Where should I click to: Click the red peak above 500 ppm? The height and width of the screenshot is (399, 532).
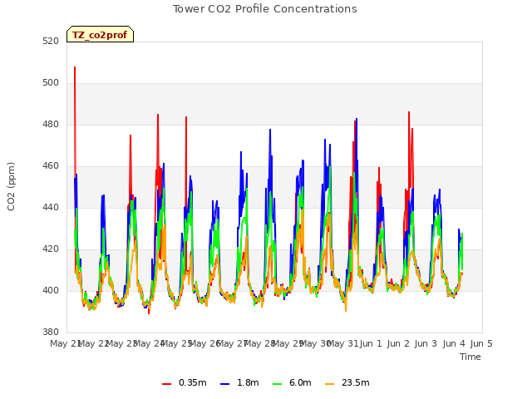[x=75, y=67]
